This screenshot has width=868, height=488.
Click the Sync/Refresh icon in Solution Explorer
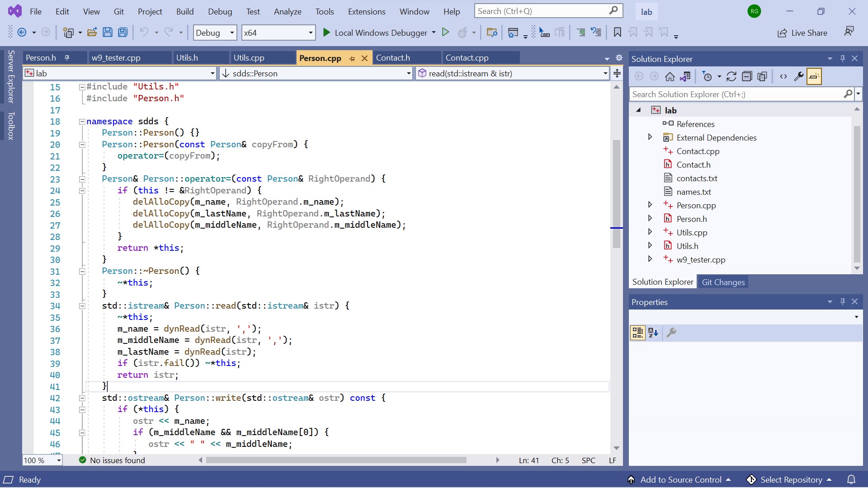pyautogui.click(x=731, y=77)
